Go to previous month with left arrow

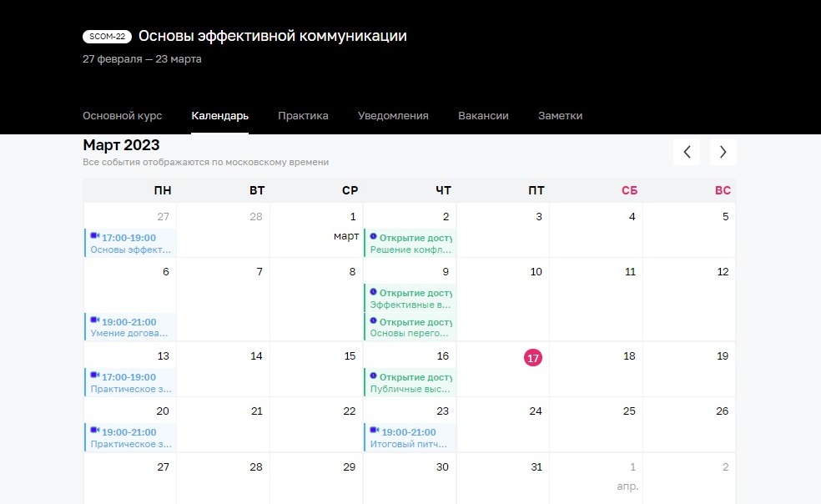click(x=686, y=151)
